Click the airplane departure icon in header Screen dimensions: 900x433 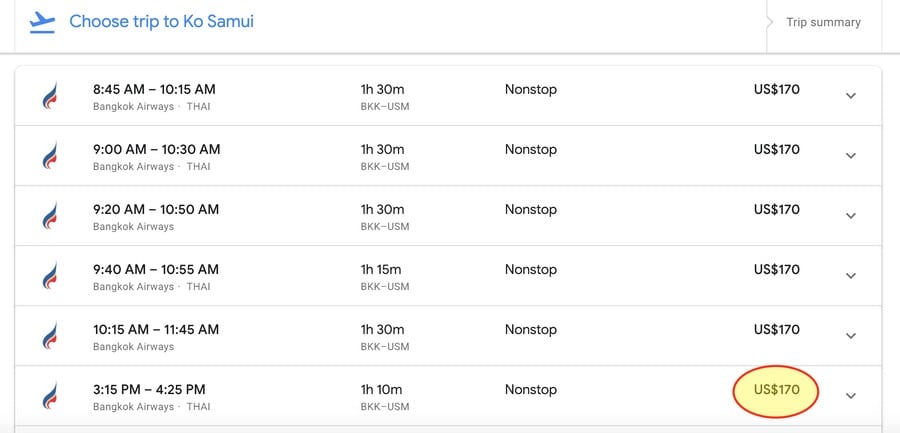click(42, 22)
